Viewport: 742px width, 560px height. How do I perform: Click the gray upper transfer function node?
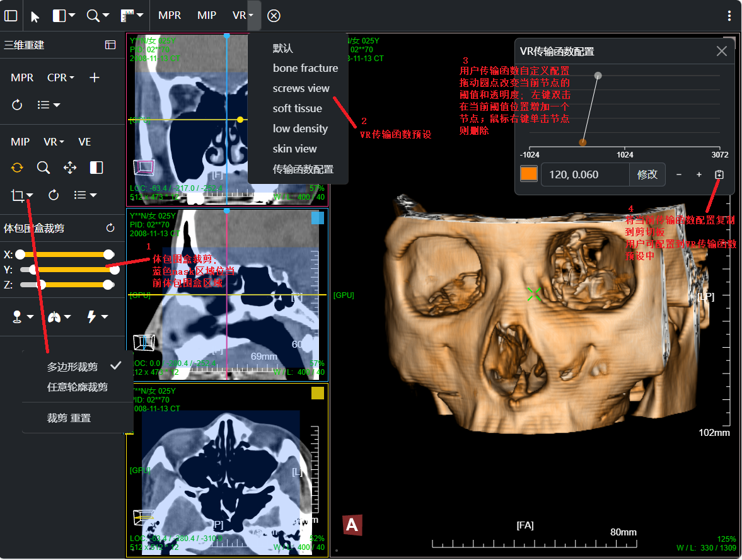point(598,76)
